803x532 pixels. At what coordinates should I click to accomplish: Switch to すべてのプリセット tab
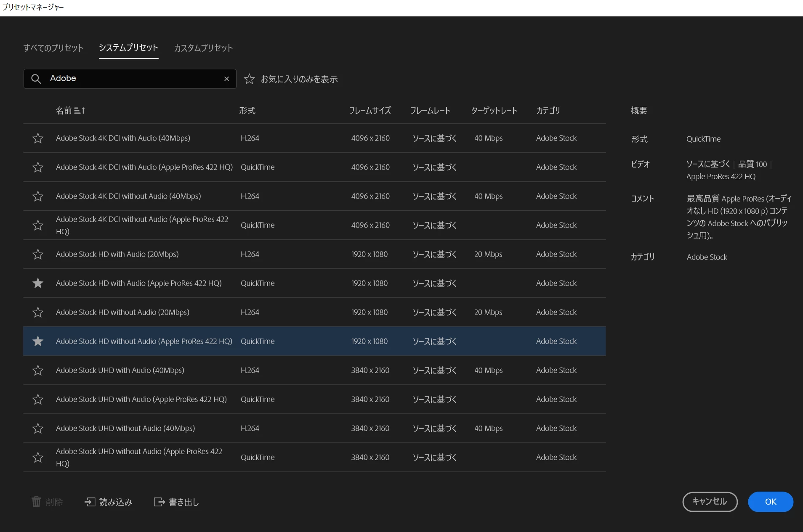point(53,48)
